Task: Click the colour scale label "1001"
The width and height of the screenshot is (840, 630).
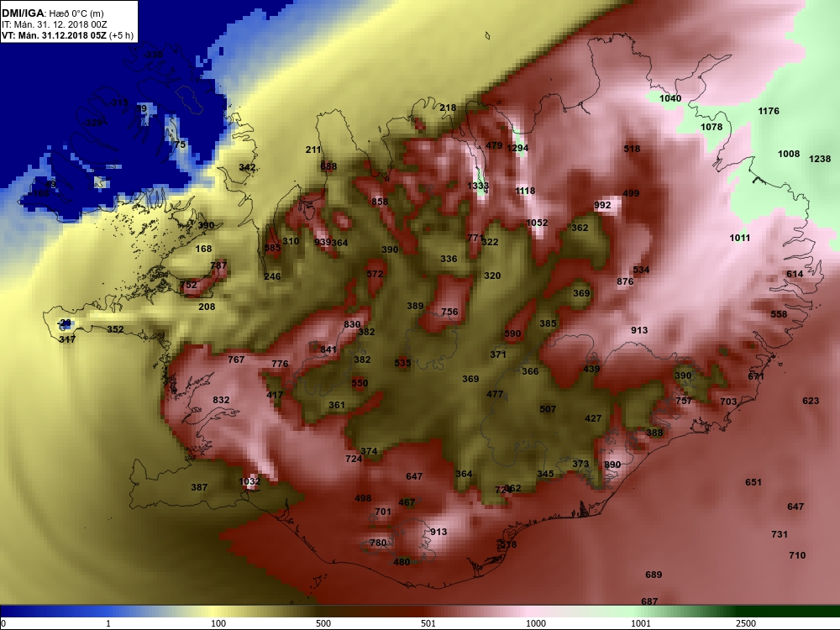Action: 641,623
